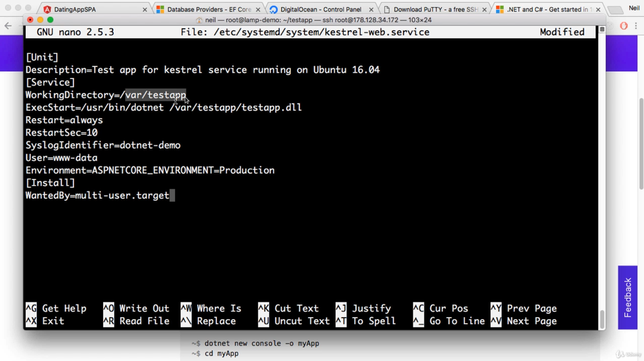This screenshot has height=361, width=644.
Task: Minimize the terminal with the yellow button
Action: click(40, 20)
